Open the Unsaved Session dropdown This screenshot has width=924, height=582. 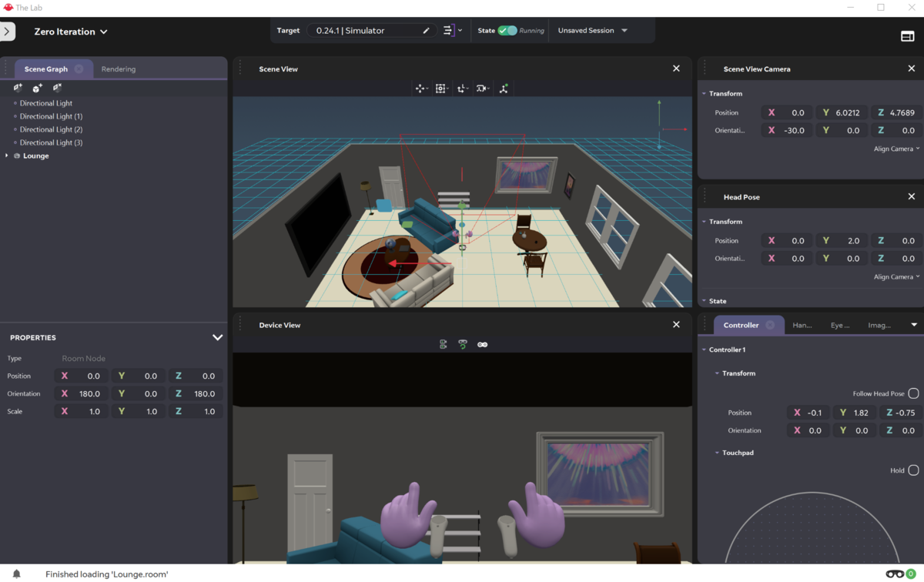pos(593,31)
